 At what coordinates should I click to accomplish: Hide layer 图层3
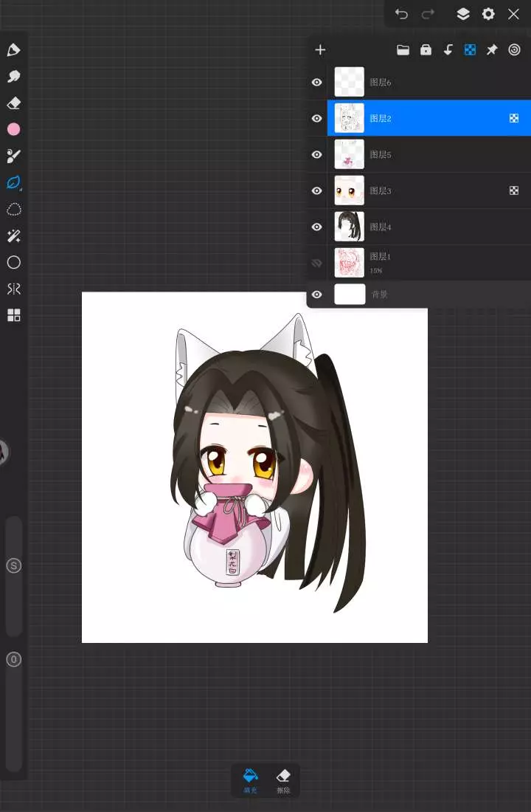316,190
